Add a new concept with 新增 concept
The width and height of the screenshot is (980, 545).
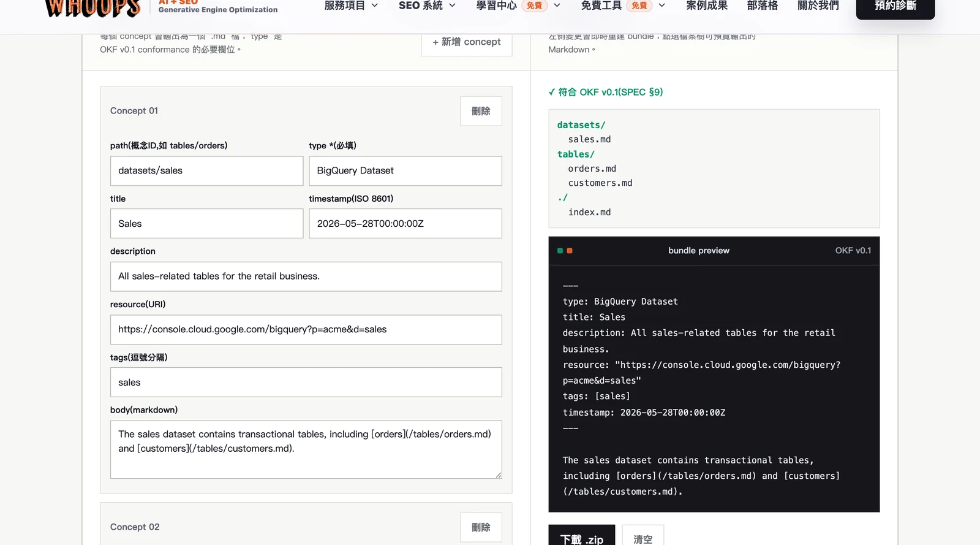tap(467, 42)
